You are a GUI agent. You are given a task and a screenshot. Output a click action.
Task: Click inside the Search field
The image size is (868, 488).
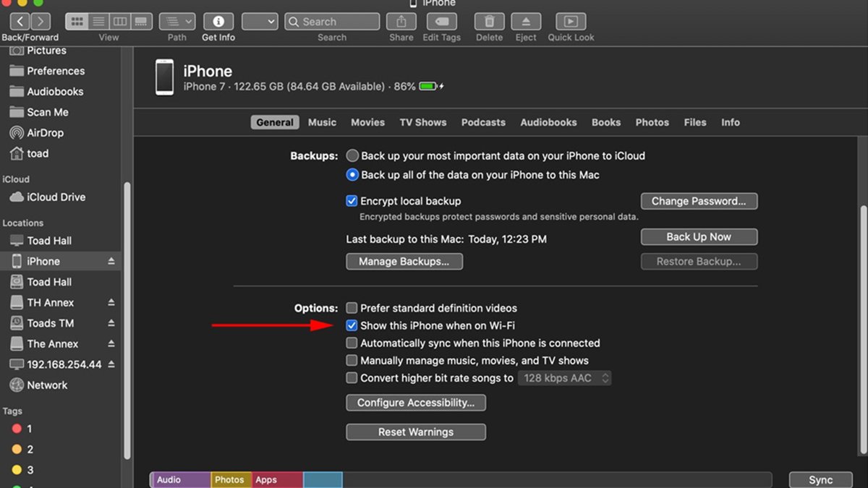pyautogui.click(x=331, y=21)
